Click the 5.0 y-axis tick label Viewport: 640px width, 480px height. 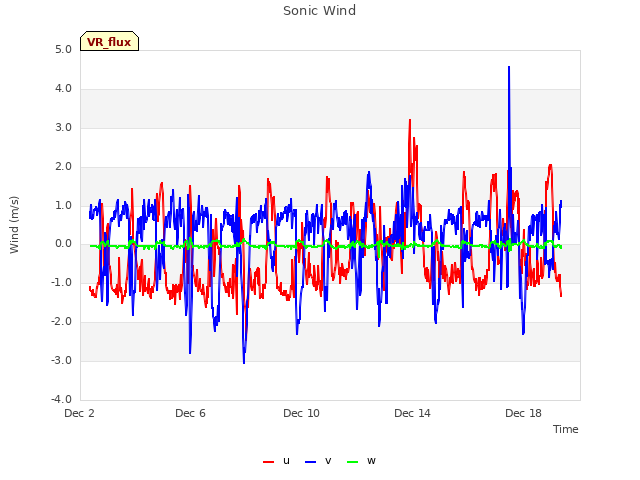coord(63,49)
